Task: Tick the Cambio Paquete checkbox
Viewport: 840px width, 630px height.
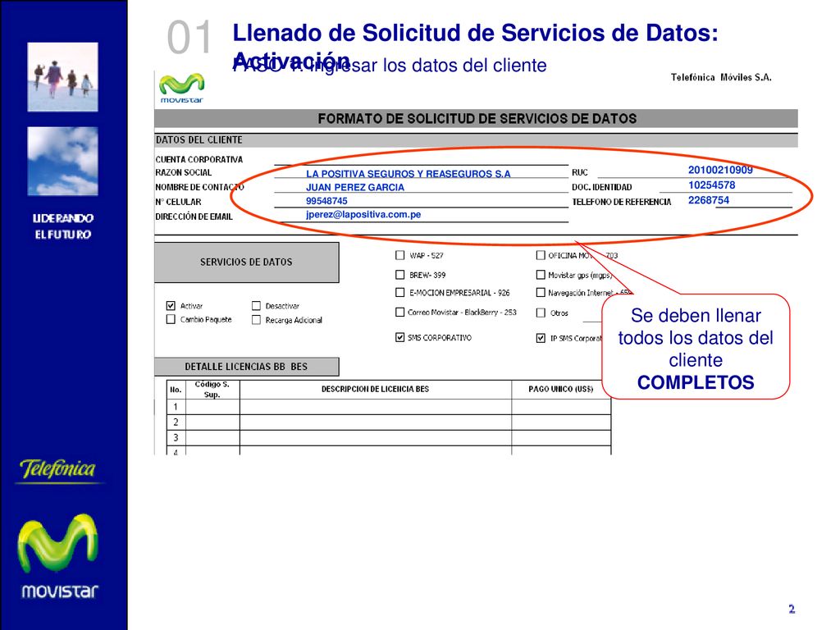Action: tap(171, 319)
